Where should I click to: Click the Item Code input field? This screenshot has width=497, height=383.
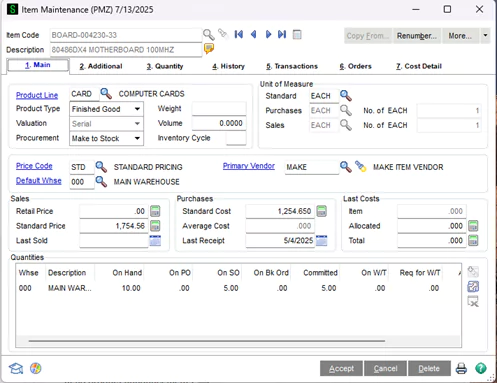126,35
